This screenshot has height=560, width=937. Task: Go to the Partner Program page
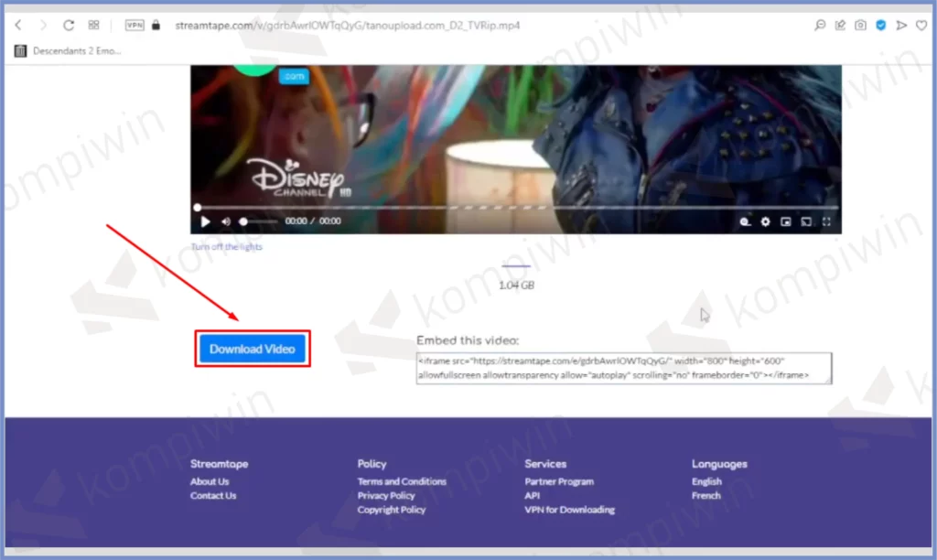559,481
